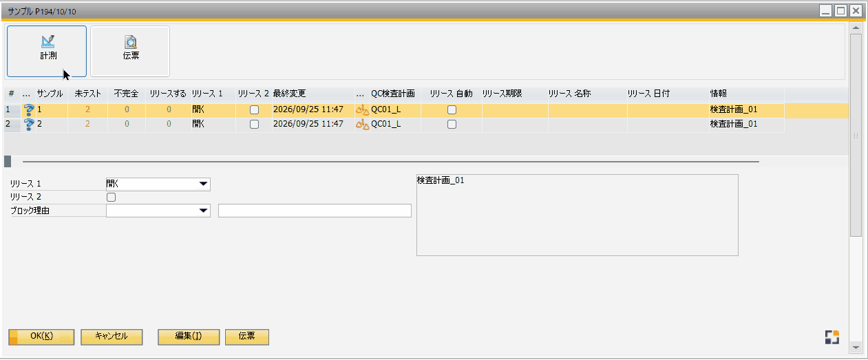Image resolution: width=868 pixels, height=360 pixels.
Task: Click the horizontal splitter slider handle
Action: 7,161
